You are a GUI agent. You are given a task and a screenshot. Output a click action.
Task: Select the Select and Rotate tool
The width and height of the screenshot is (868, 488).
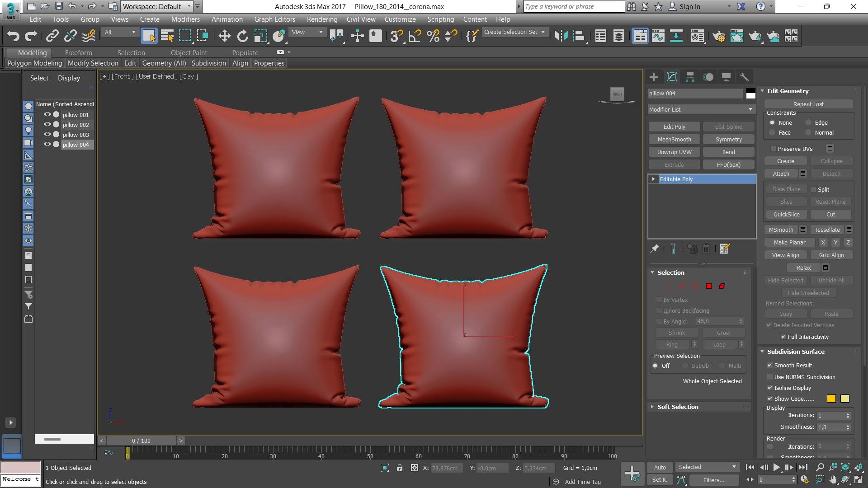point(243,36)
